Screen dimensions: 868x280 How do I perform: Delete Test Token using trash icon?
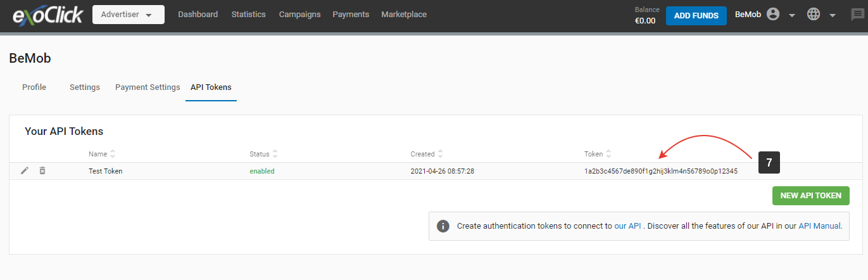42,171
